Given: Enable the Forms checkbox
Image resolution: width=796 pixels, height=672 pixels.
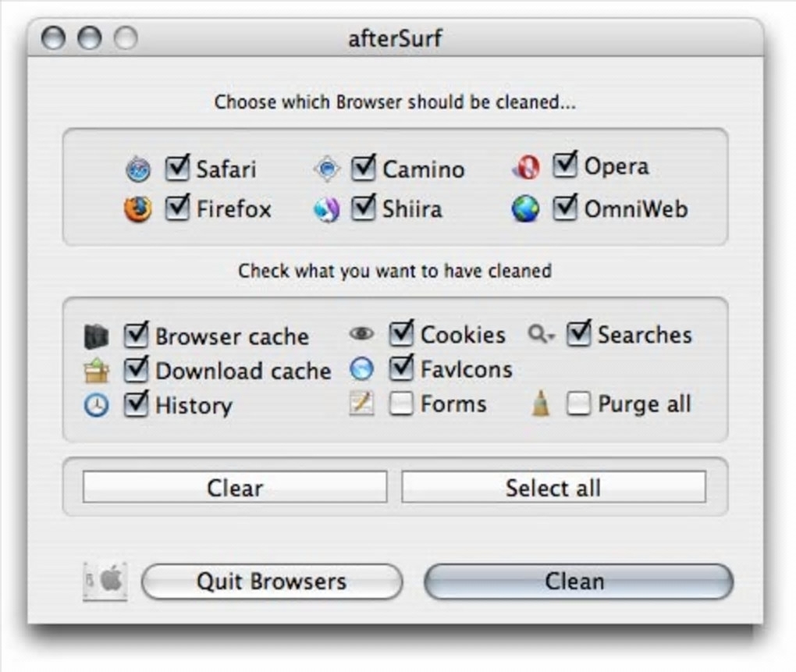Looking at the screenshot, I should (401, 404).
